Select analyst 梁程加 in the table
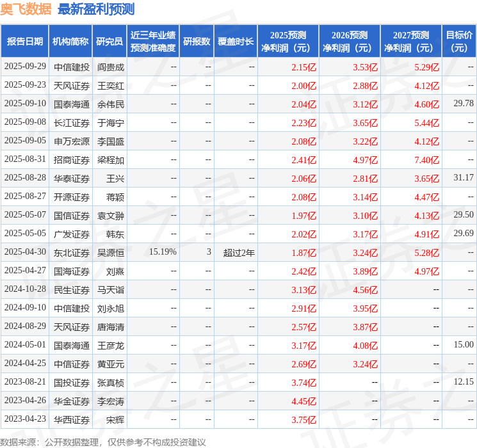The image size is (477, 448). tap(110, 159)
